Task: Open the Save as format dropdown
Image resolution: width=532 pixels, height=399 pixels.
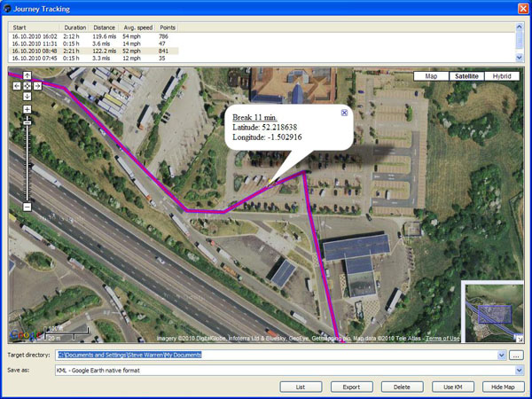Action: pos(519,370)
